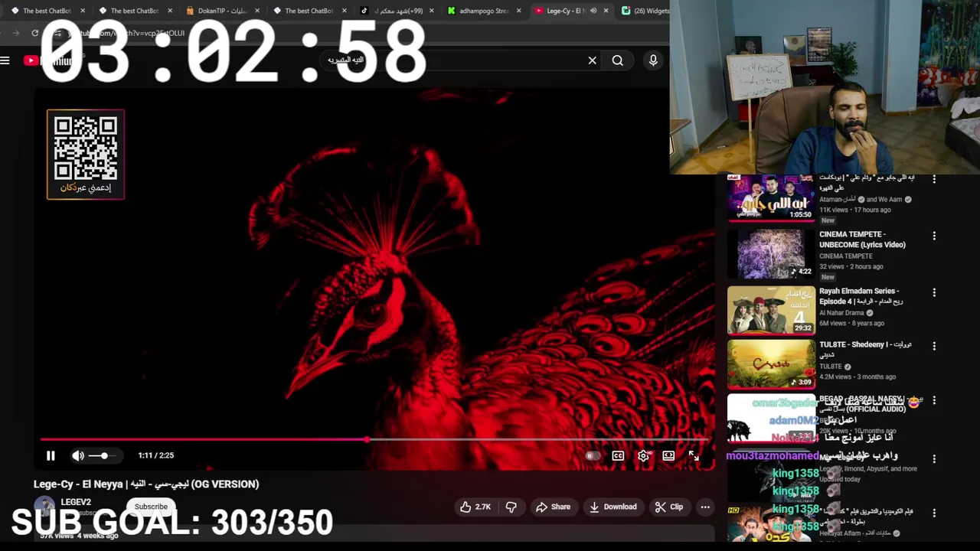This screenshot has height=551, width=980.
Task: Subscribe to the LEGEV2 channel
Action: click(x=151, y=507)
